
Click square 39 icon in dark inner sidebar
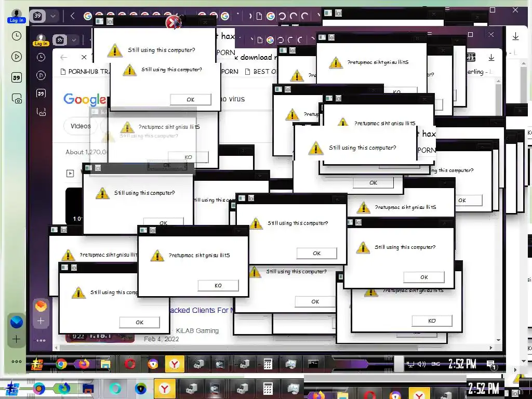click(x=41, y=94)
